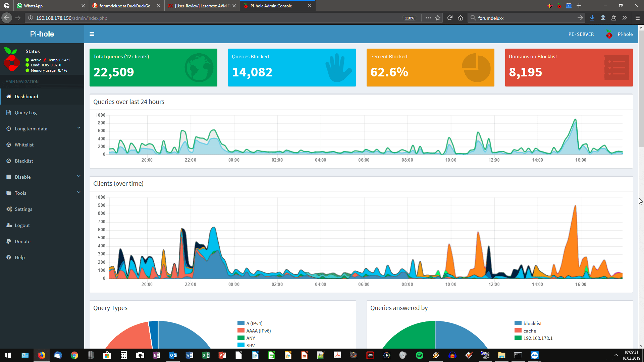Open Query Log in the sidebar

click(42, 113)
